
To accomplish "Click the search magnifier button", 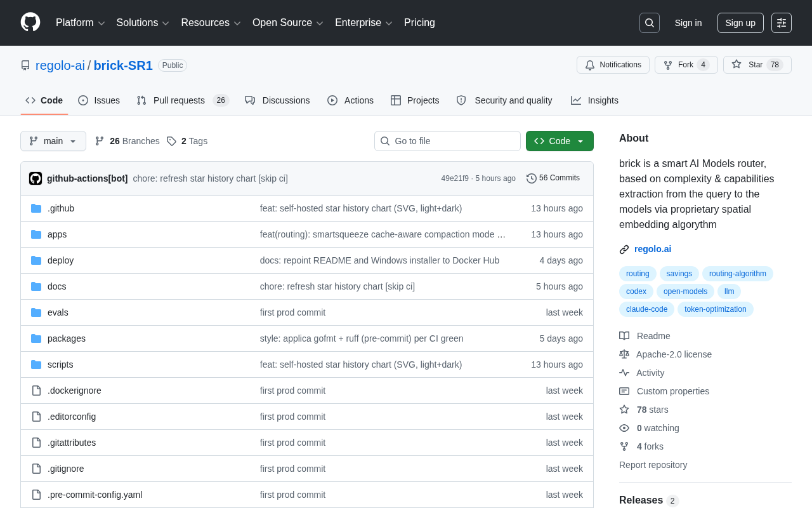I will pyautogui.click(x=650, y=23).
